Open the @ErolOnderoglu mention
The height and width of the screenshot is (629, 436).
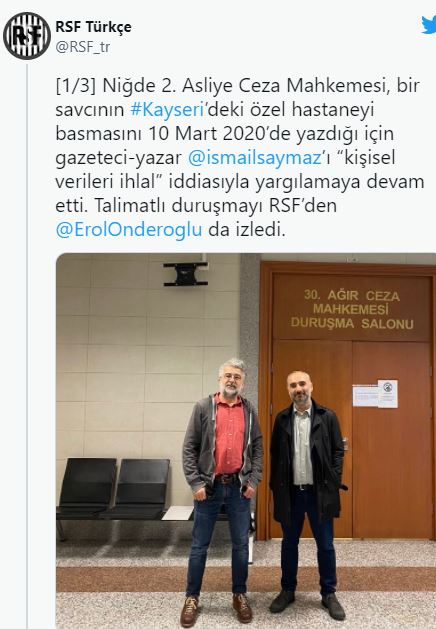coord(129,230)
